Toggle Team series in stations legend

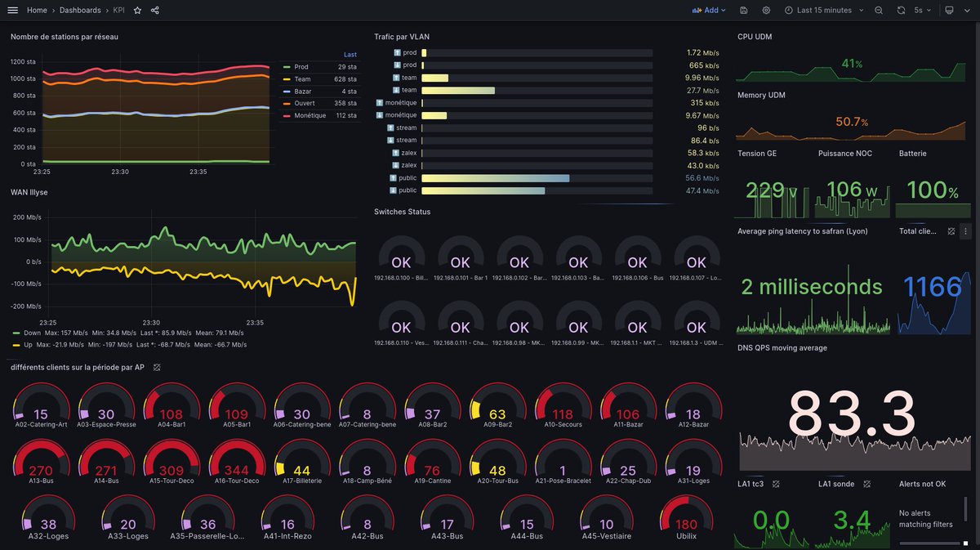(302, 79)
